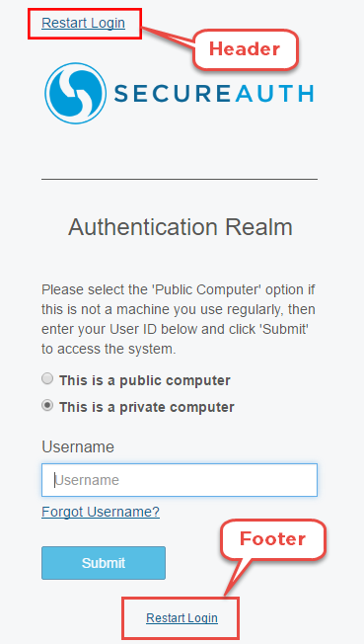Click the Public Computer instruction paragraph

pyautogui.click(x=179, y=319)
